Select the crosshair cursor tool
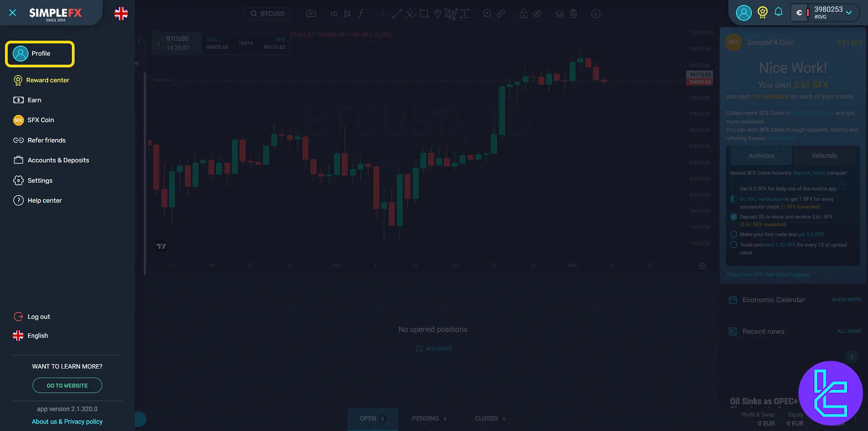Image resolution: width=868 pixels, height=431 pixels. pyautogui.click(x=383, y=14)
